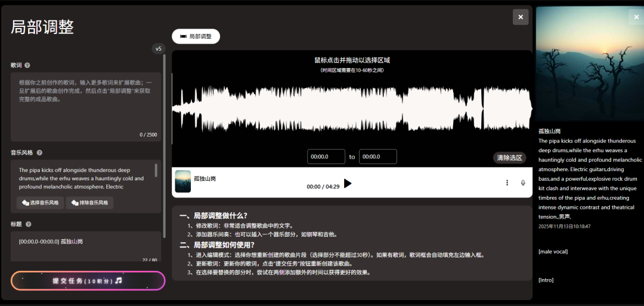Click the 孤独山岗 title in right panel
The width and height of the screenshot is (644, 306).
550,131
